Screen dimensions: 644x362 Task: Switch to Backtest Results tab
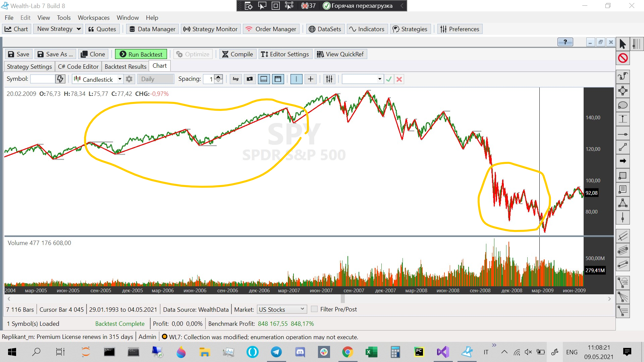(125, 66)
